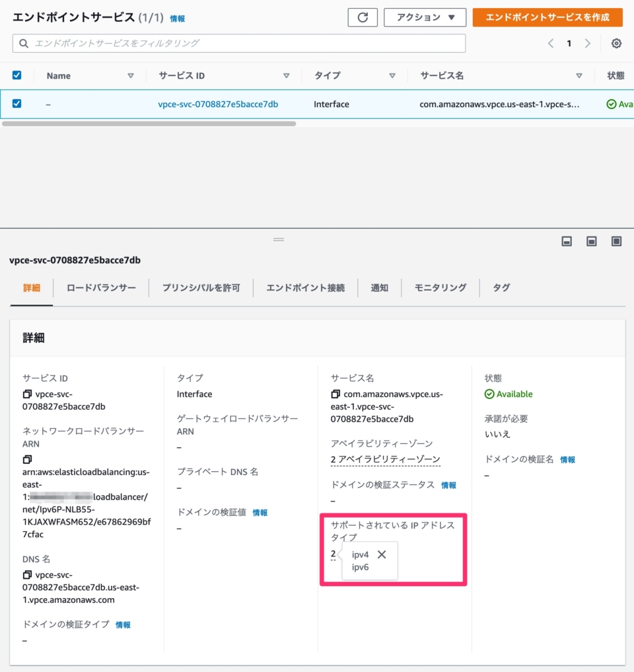This screenshot has width=634, height=672.
Task: Copy the サービス名 using the copy icon
Action: tap(336, 394)
